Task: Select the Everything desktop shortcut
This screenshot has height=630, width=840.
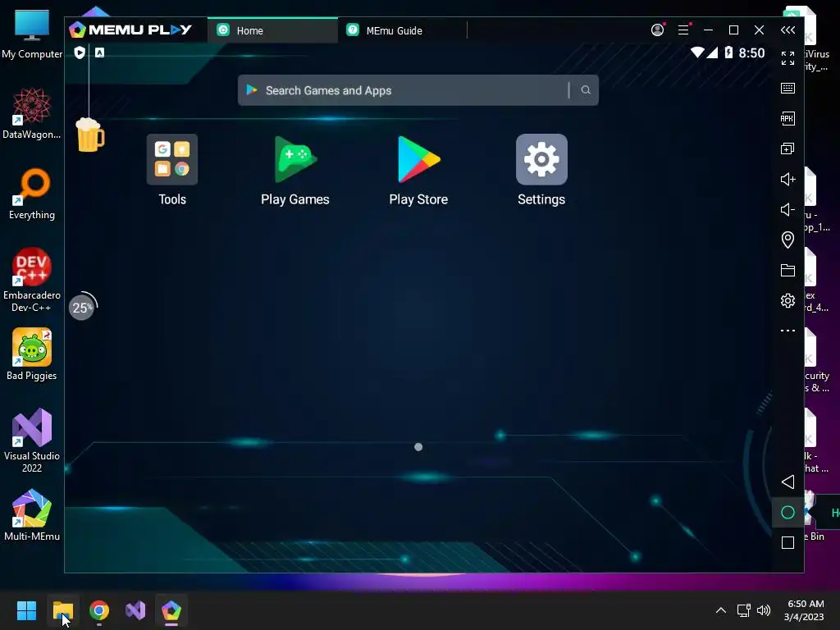Action: (x=32, y=194)
